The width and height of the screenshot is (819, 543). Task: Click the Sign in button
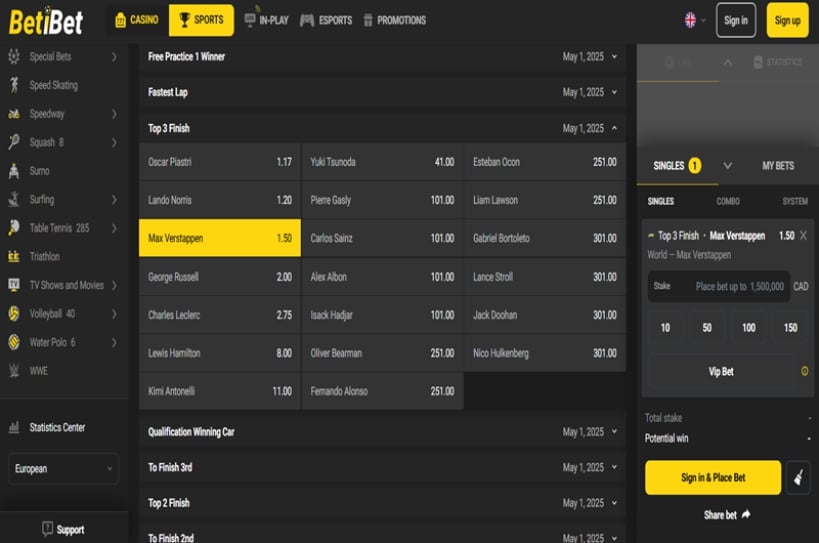coord(735,20)
